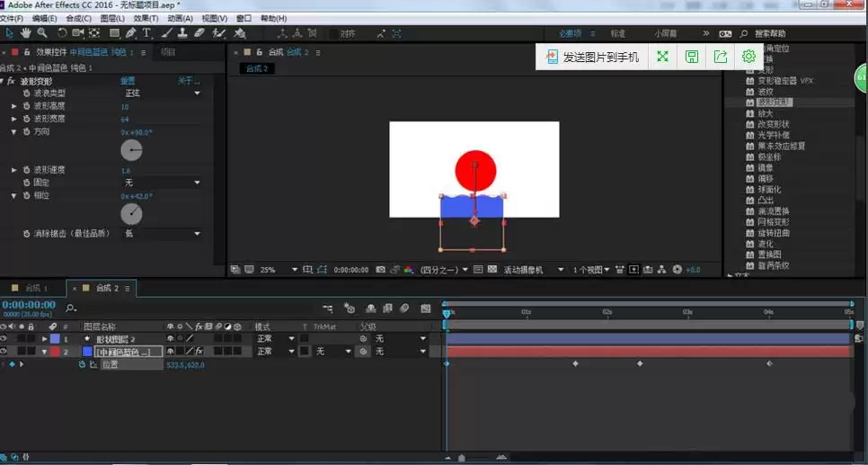
Task: Select the Type text tool
Action: point(146,33)
